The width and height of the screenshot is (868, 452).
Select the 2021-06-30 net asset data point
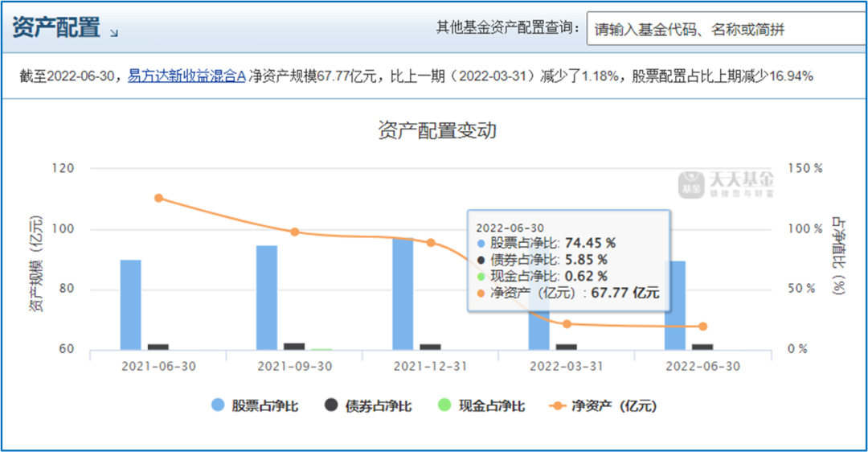(x=159, y=199)
